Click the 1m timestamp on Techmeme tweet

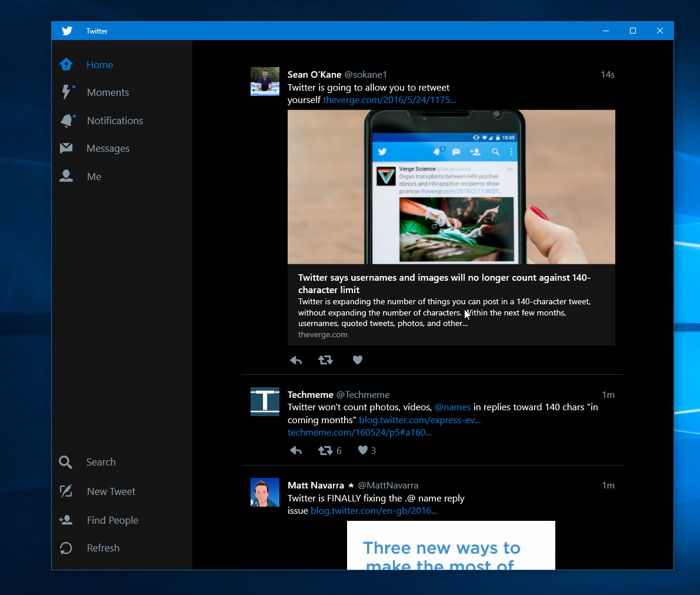(x=608, y=395)
